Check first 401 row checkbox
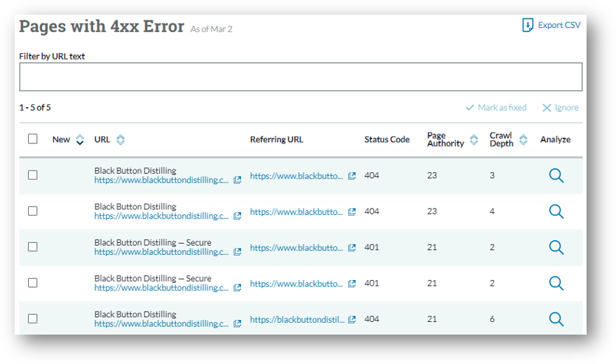This screenshot has height=364, width=616. coord(33,246)
